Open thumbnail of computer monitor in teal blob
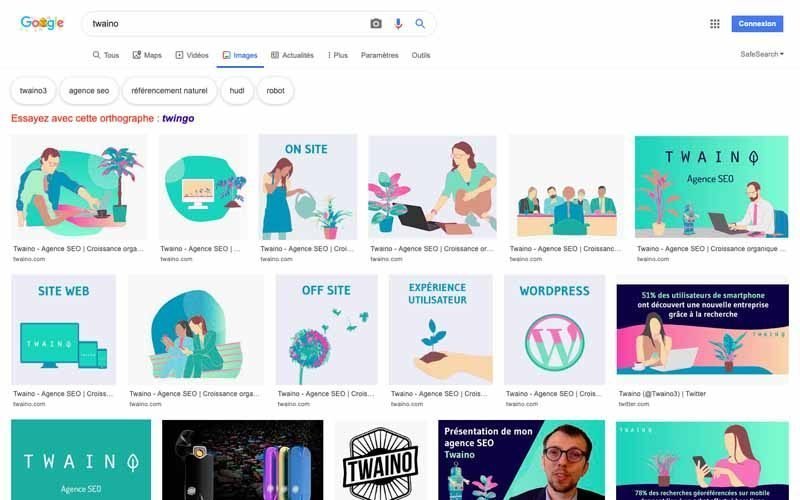Viewport: 800px width, 500px height. [x=203, y=187]
